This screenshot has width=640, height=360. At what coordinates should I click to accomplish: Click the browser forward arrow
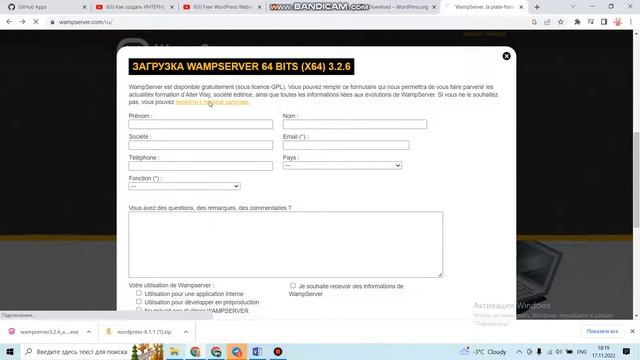point(22,22)
